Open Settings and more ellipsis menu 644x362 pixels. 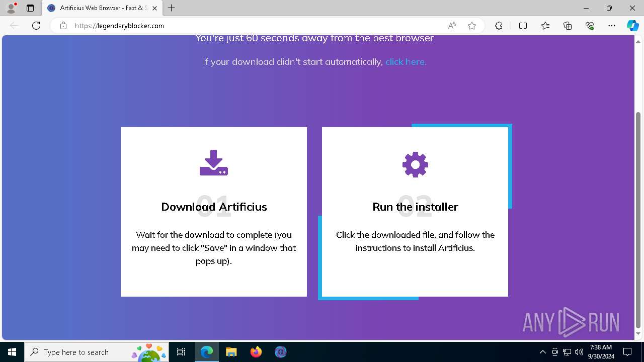coord(612,26)
